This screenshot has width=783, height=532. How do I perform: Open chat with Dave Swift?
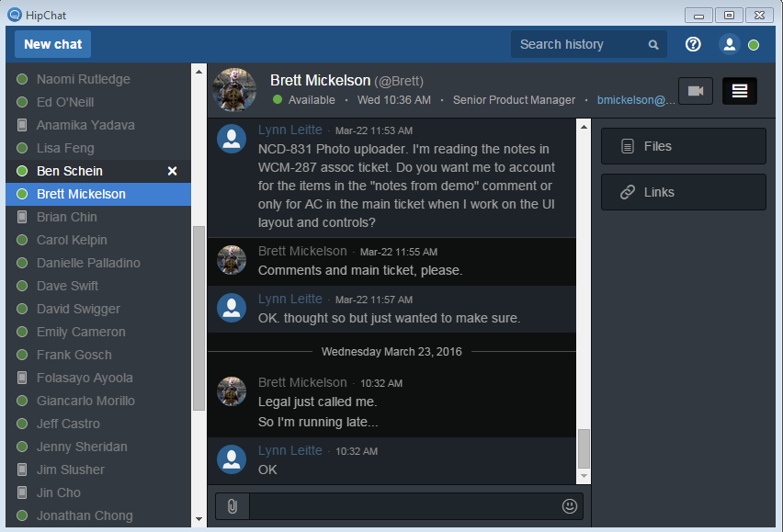tap(98, 286)
